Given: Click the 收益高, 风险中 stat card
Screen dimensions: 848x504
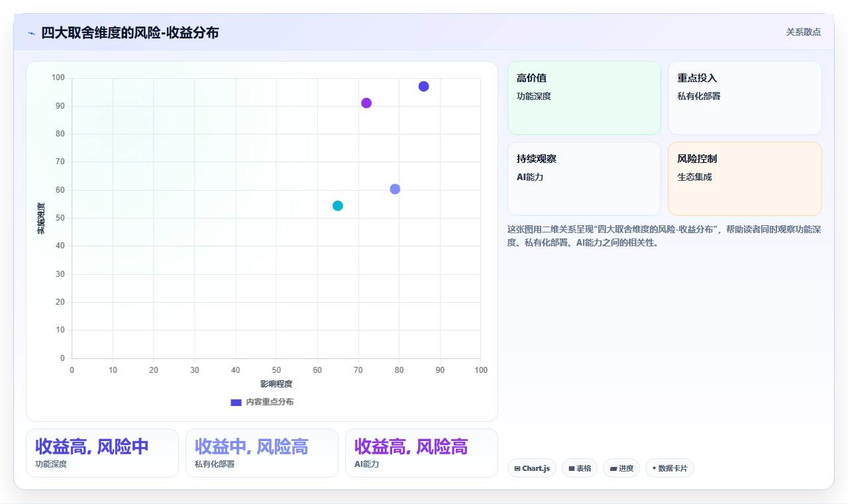Looking at the screenshot, I should tap(102, 453).
